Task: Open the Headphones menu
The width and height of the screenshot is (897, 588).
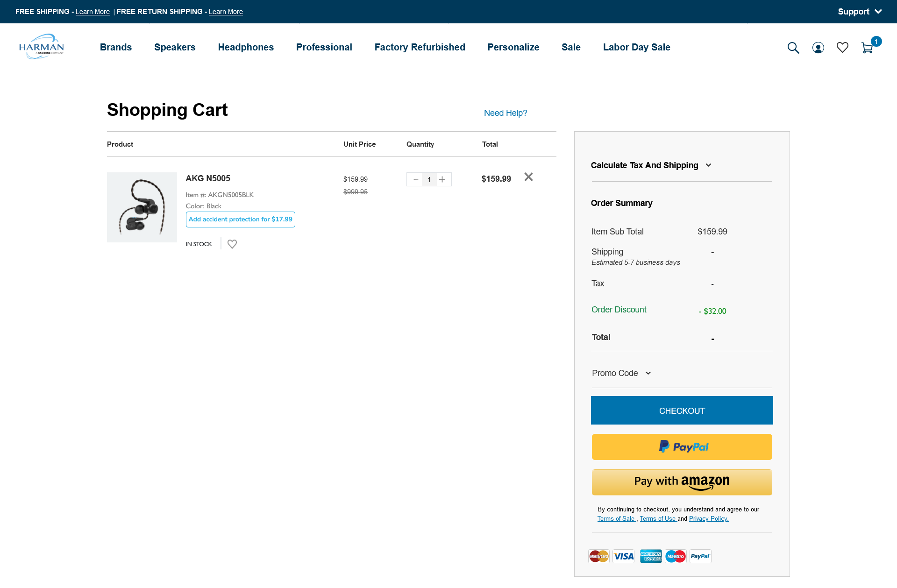Action: (x=246, y=47)
